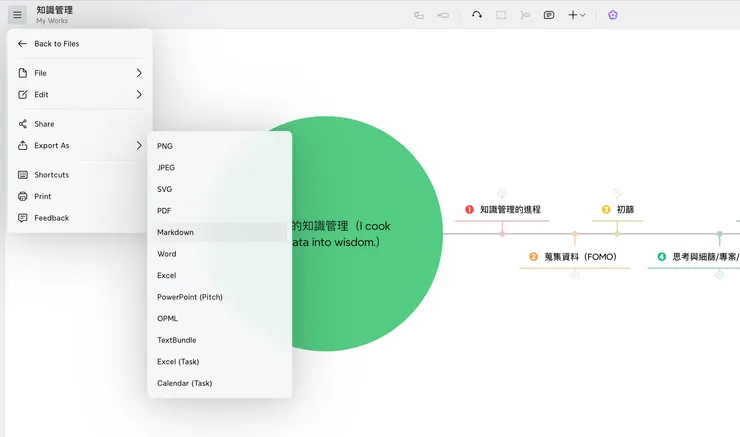Export as PowerPoint (Pitch)
Viewport: 740px width, 437px height.
pos(219,297)
